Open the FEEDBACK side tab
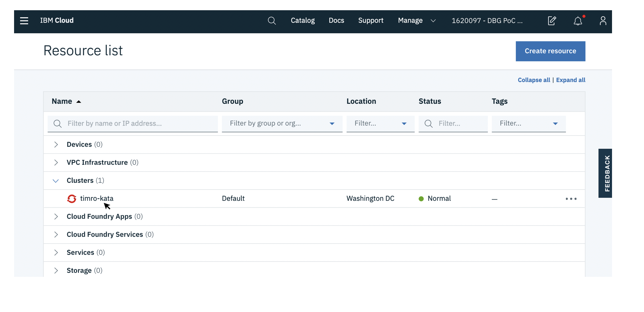Screen dimensions: 644x312 (605, 173)
